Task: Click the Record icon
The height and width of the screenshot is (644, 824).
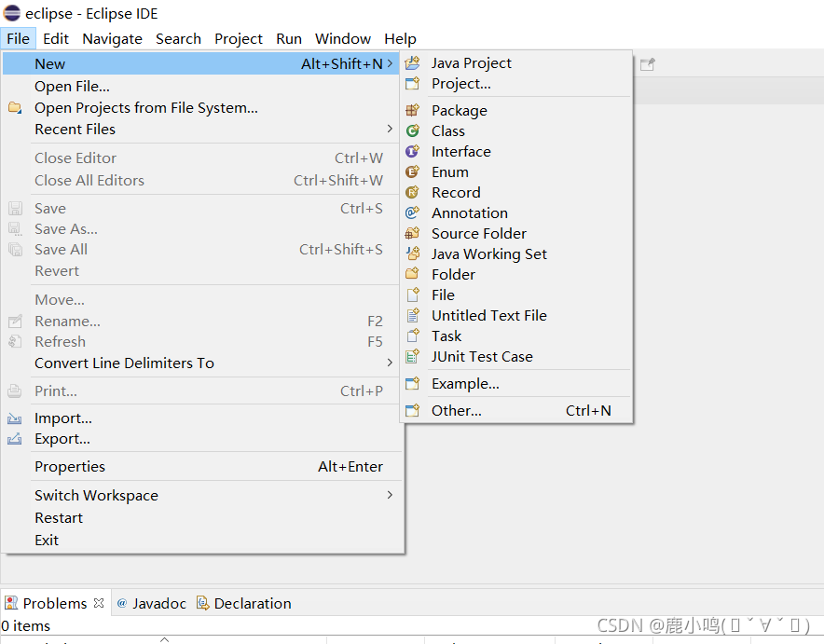Action: [x=413, y=192]
